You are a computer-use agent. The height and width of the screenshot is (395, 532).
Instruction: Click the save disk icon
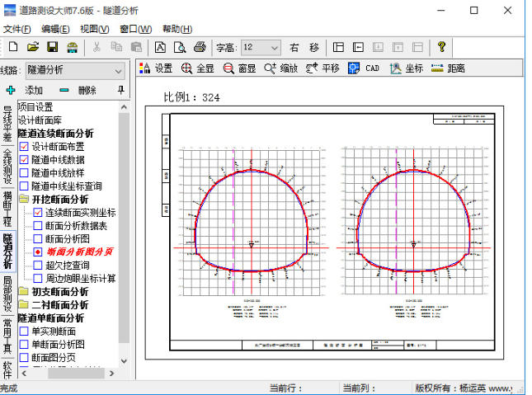point(52,48)
